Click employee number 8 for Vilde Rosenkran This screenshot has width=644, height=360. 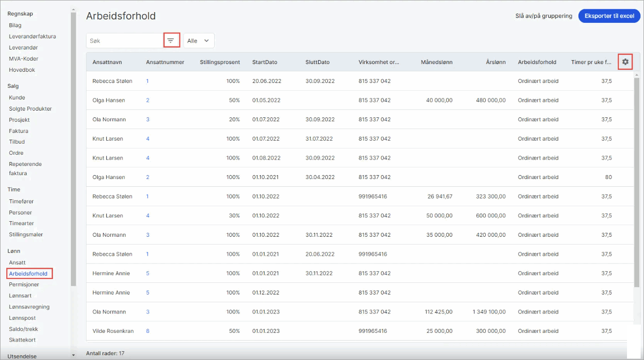tap(148, 331)
